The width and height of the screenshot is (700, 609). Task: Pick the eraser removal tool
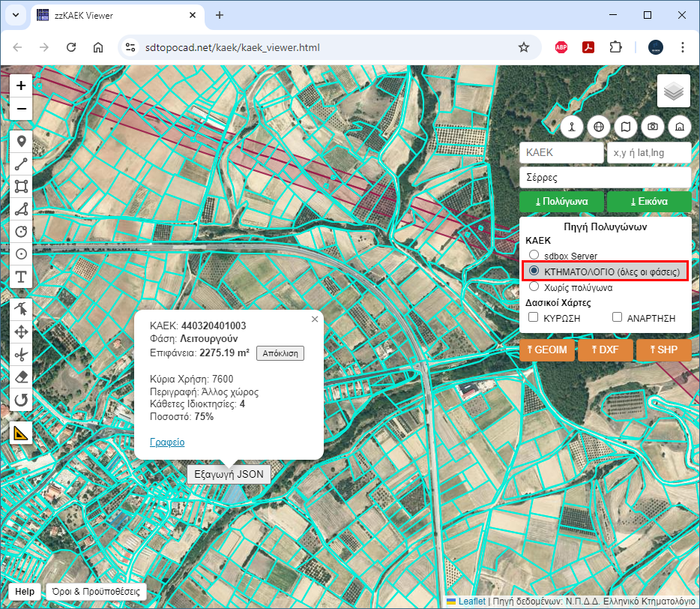21,376
